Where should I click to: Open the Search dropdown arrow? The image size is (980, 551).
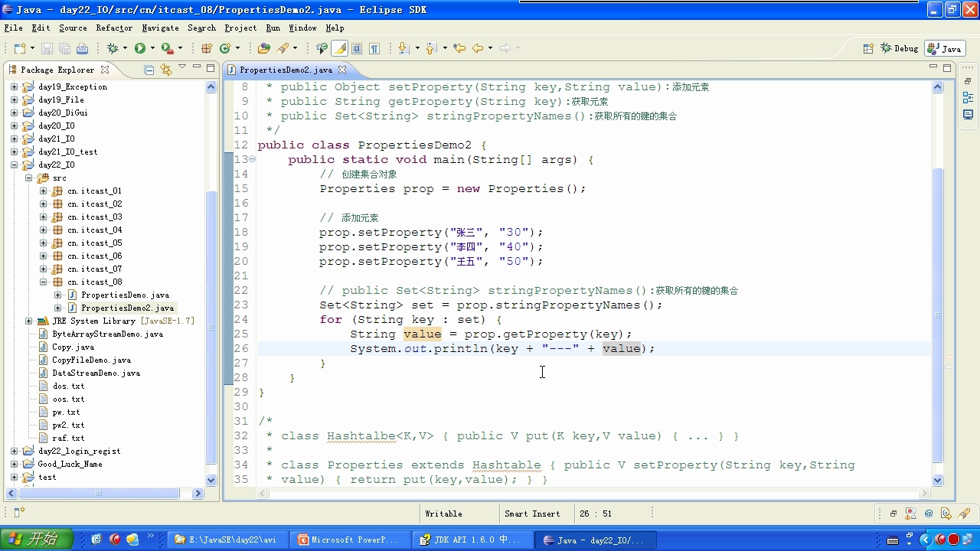pos(296,48)
